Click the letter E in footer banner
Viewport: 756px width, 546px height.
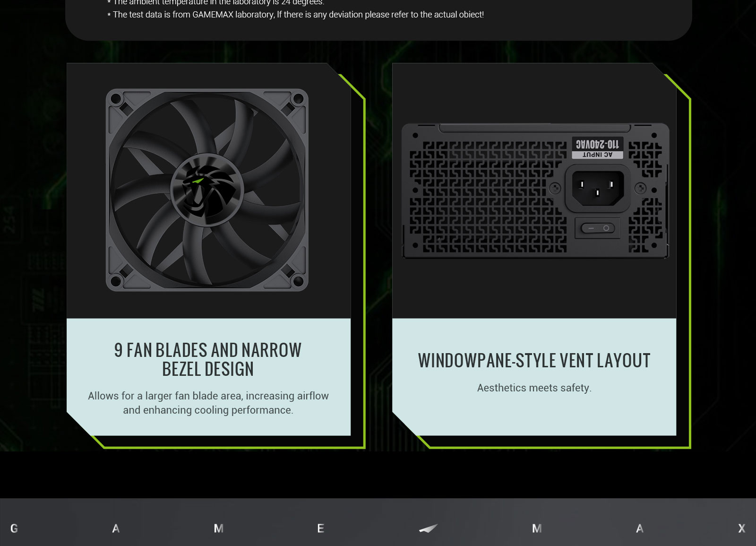tap(321, 529)
